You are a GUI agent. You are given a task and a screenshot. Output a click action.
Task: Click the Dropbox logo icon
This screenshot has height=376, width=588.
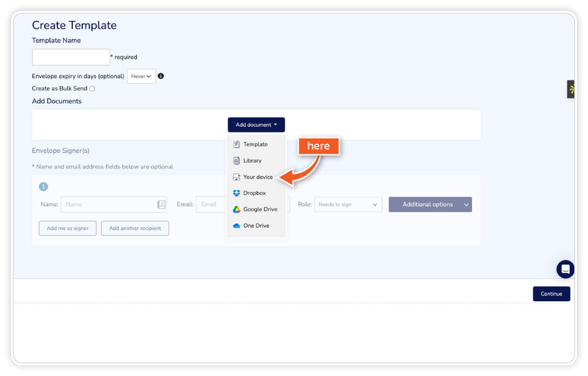237,193
